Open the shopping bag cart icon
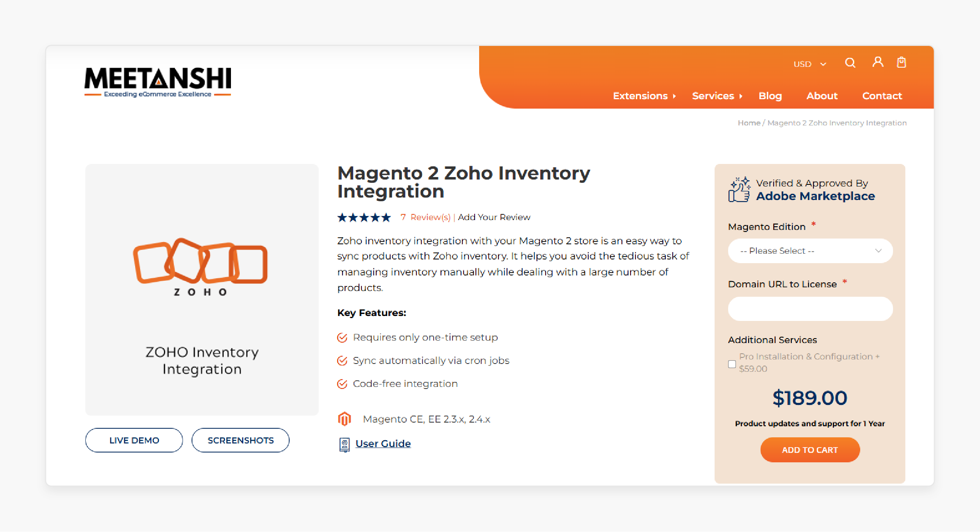This screenshot has height=532, width=980. (901, 62)
